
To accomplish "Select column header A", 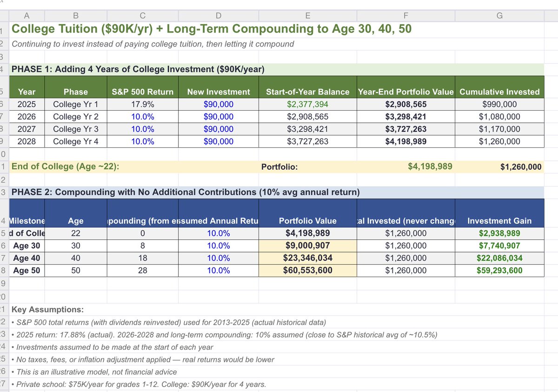I will (27, 15).
